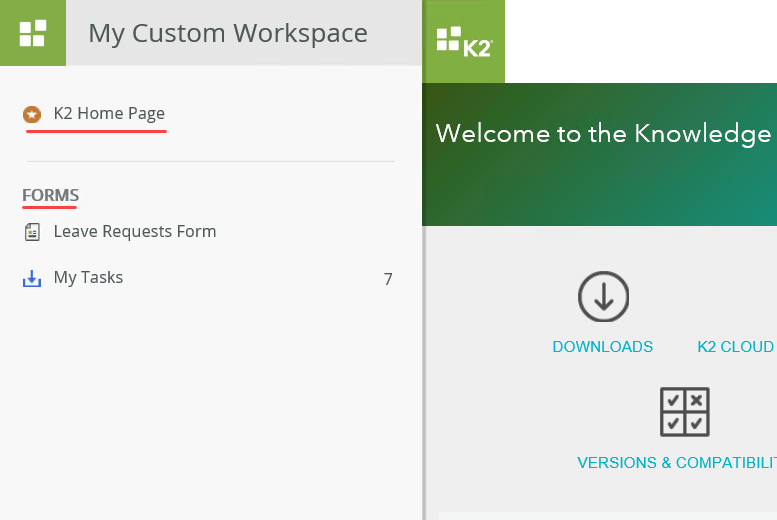Click the My Custom Workspace title
Image resolution: width=777 pixels, height=520 pixels.
coord(228,33)
